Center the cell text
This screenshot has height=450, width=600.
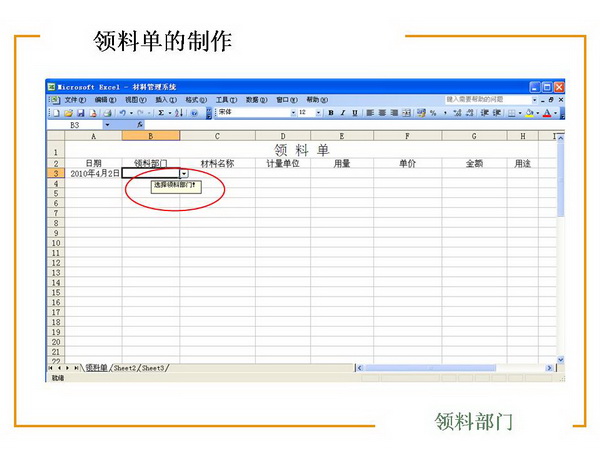[x=382, y=113]
